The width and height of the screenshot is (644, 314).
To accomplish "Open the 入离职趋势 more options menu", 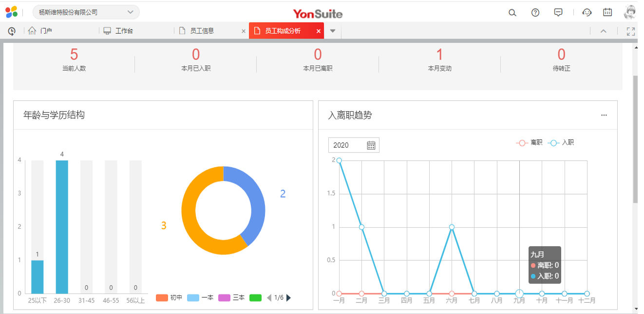I will click(604, 115).
